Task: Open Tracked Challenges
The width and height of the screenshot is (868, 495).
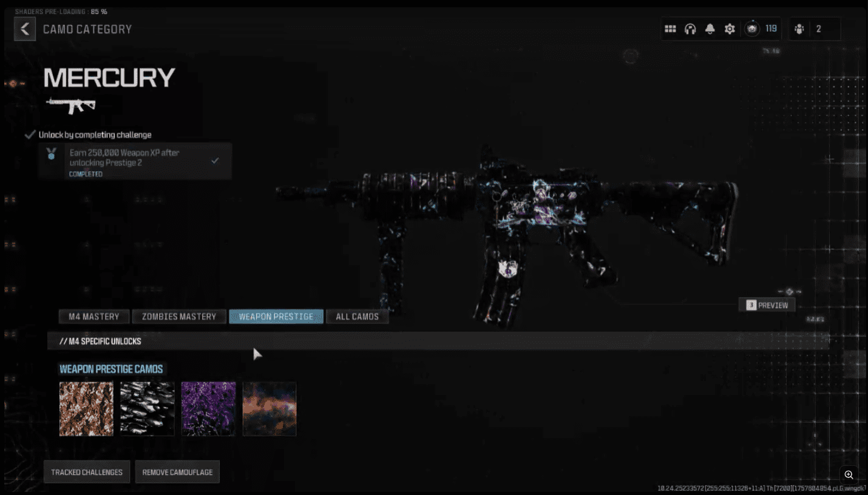Action: 87,472
